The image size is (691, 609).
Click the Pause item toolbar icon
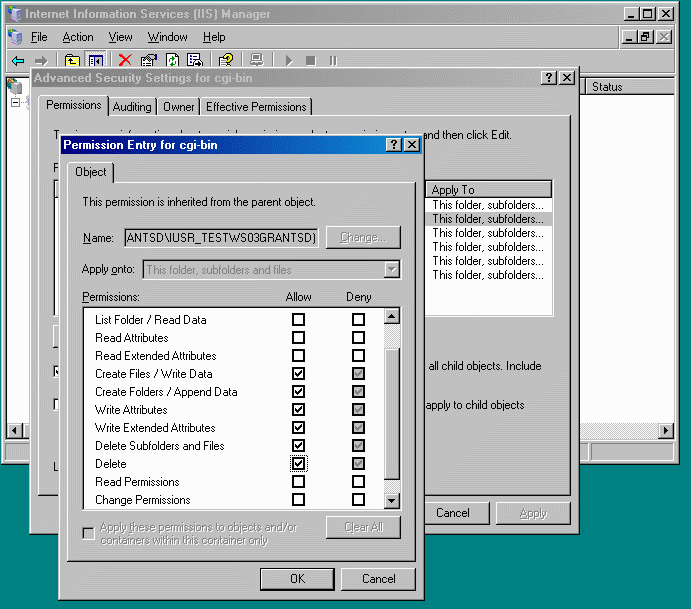333,60
